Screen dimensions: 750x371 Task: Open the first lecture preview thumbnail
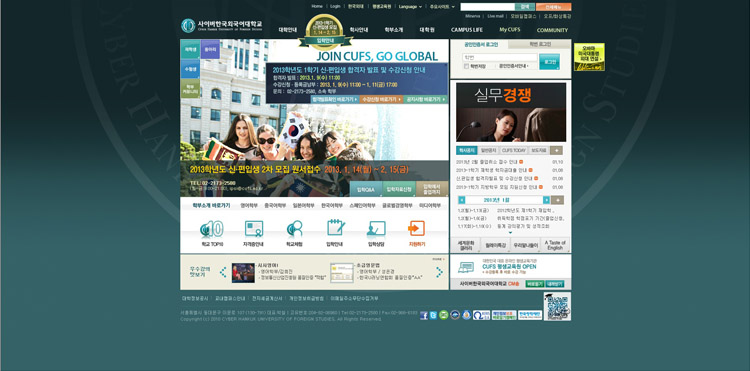point(243,273)
